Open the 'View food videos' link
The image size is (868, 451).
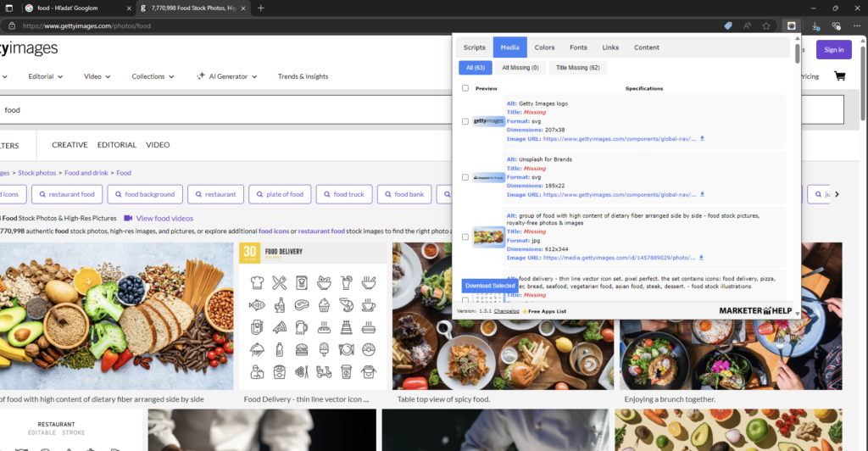click(x=164, y=218)
